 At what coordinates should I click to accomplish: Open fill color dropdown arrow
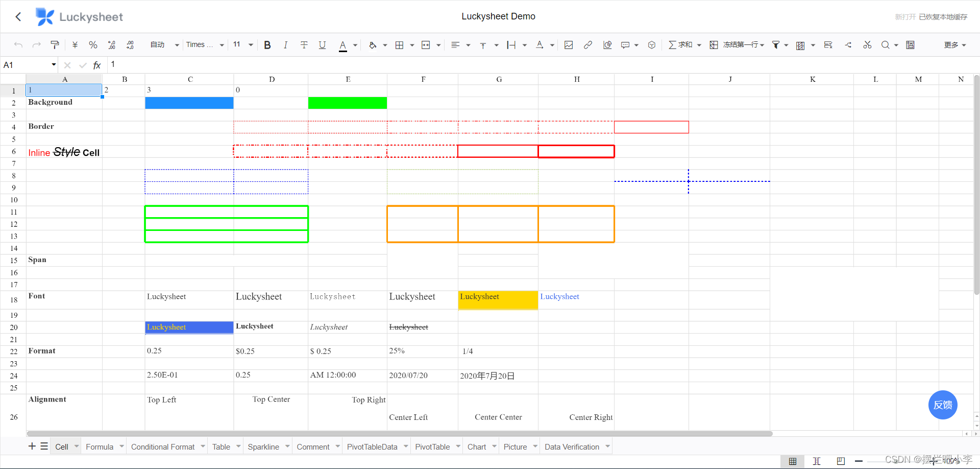click(385, 45)
